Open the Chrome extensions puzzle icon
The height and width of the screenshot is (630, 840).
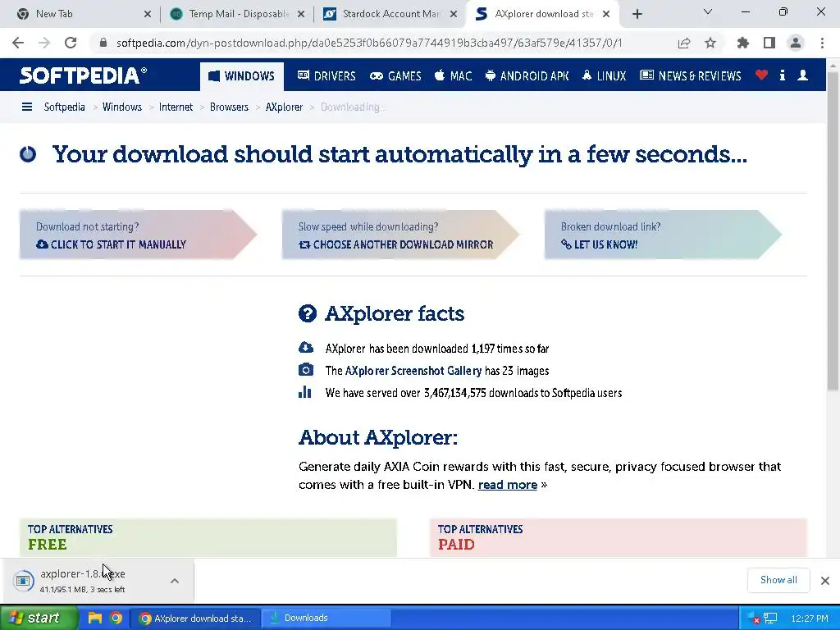click(743, 43)
